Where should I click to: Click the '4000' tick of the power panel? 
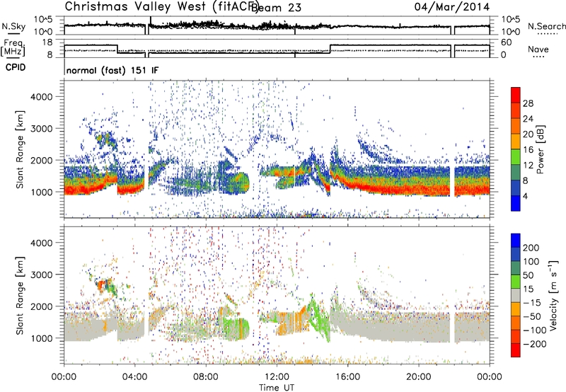(x=42, y=97)
